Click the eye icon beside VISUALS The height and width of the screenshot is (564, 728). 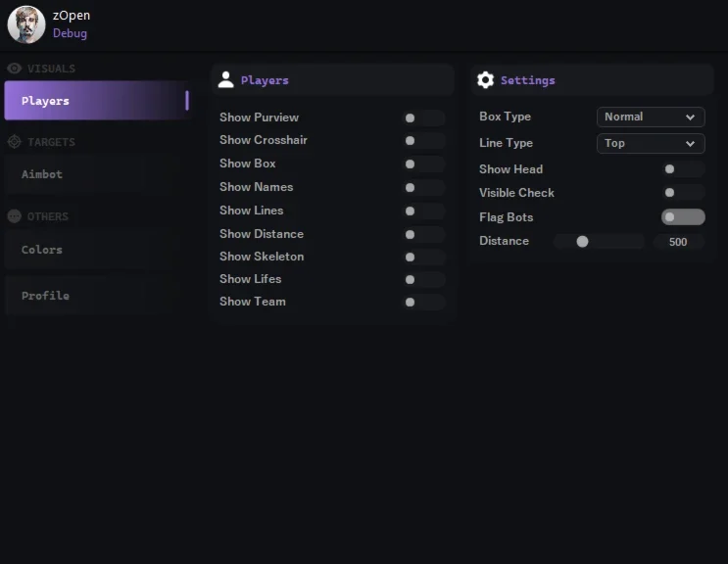[15, 69]
